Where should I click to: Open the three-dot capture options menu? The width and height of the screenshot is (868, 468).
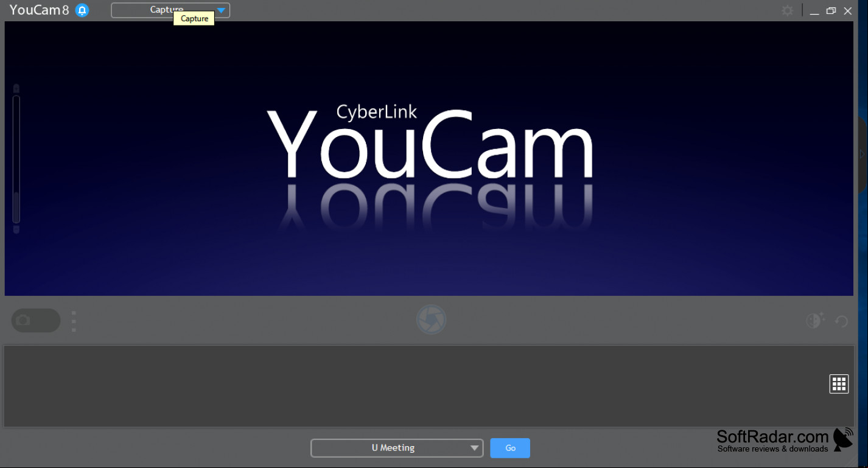tap(74, 321)
